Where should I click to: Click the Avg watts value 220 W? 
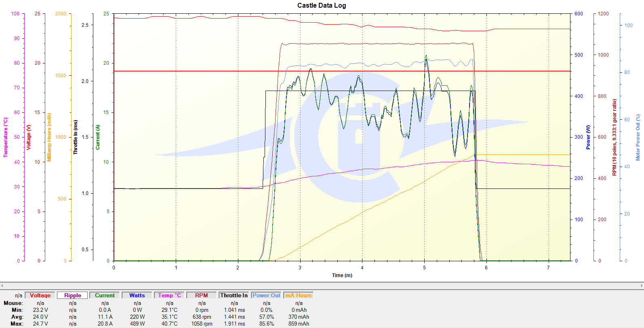point(137,317)
